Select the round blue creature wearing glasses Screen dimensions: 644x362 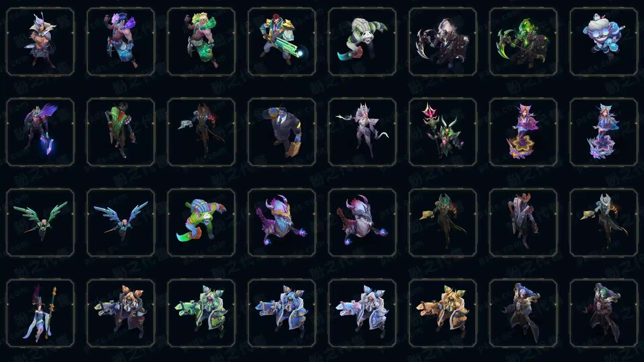point(604,42)
